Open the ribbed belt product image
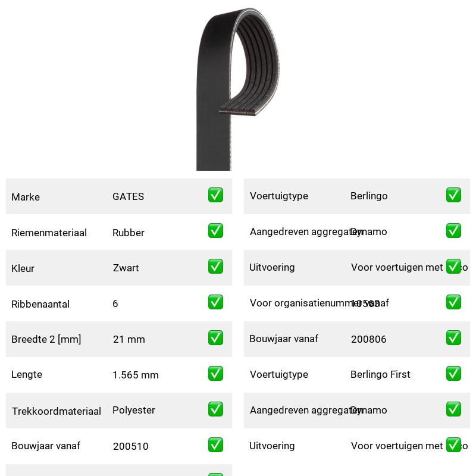The width and height of the screenshot is (476, 476). coord(237,89)
